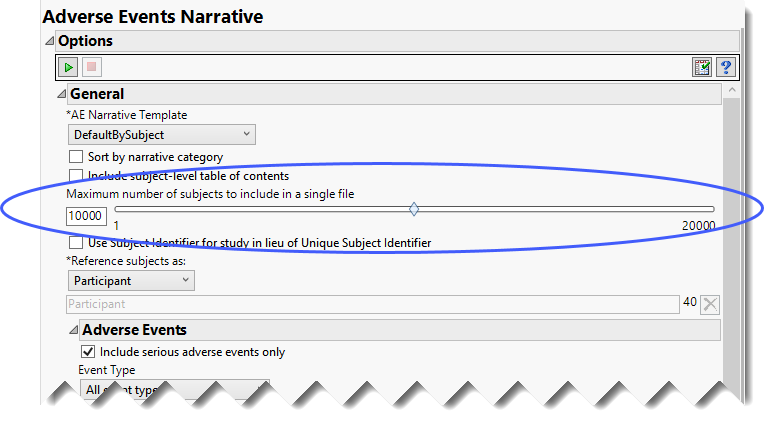Open the settings checklist icon in toolbar
The image size is (764, 421).
click(703, 67)
